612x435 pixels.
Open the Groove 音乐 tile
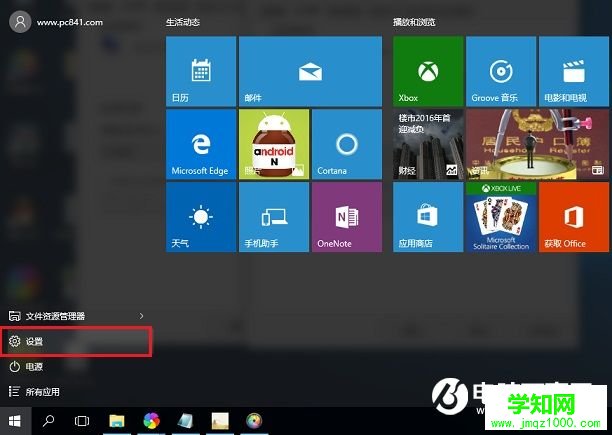coord(501,71)
